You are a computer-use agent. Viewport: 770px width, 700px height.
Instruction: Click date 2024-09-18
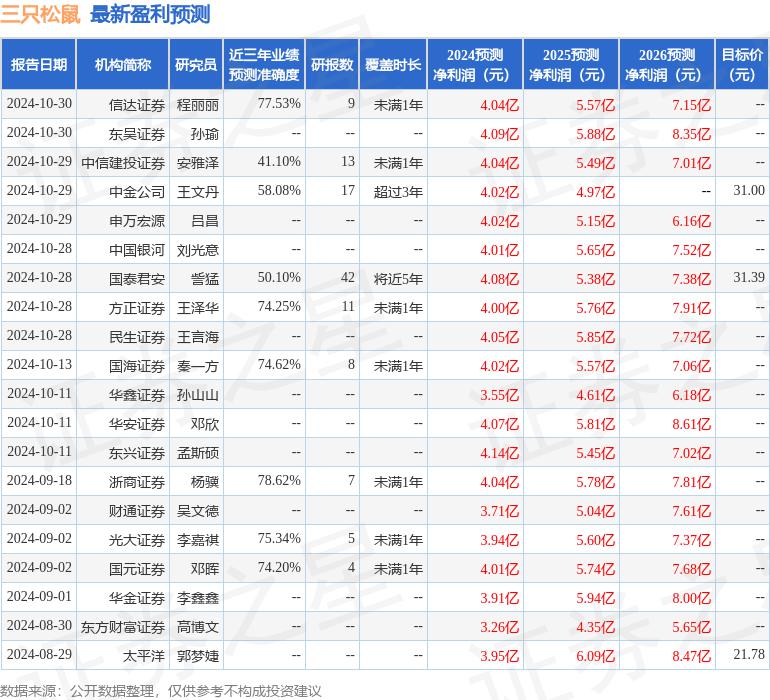39,480
